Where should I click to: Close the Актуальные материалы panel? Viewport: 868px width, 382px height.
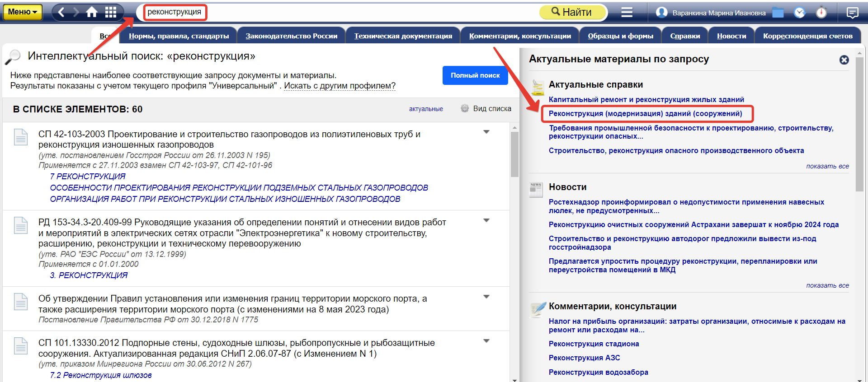[844, 60]
